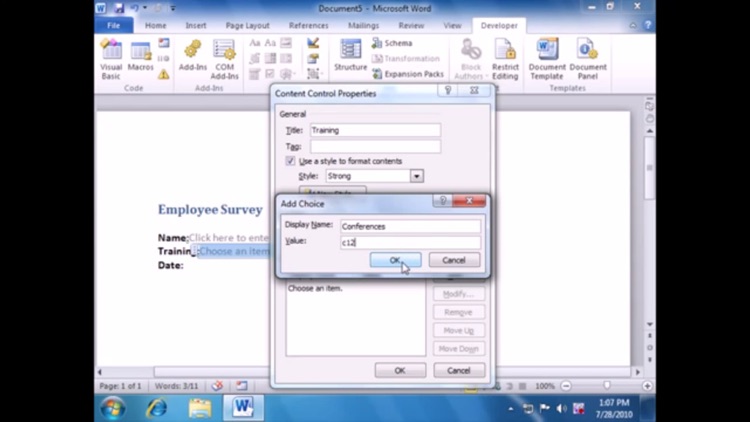
Task: Open Internet Explorer from taskbar
Action: click(156, 408)
